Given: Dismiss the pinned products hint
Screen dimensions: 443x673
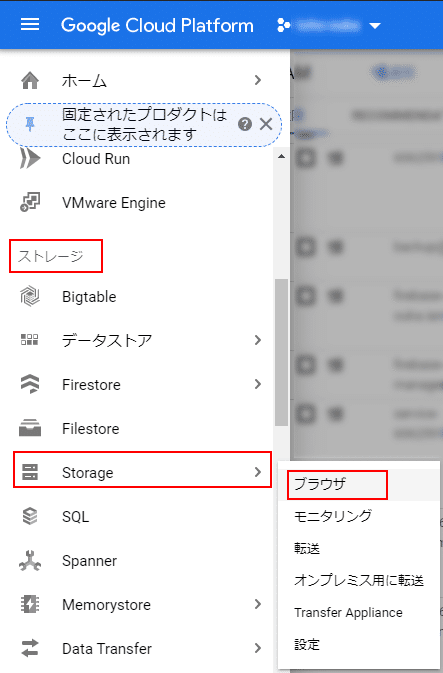Looking at the screenshot, I should pyautogui.click(x=266, y=124).
